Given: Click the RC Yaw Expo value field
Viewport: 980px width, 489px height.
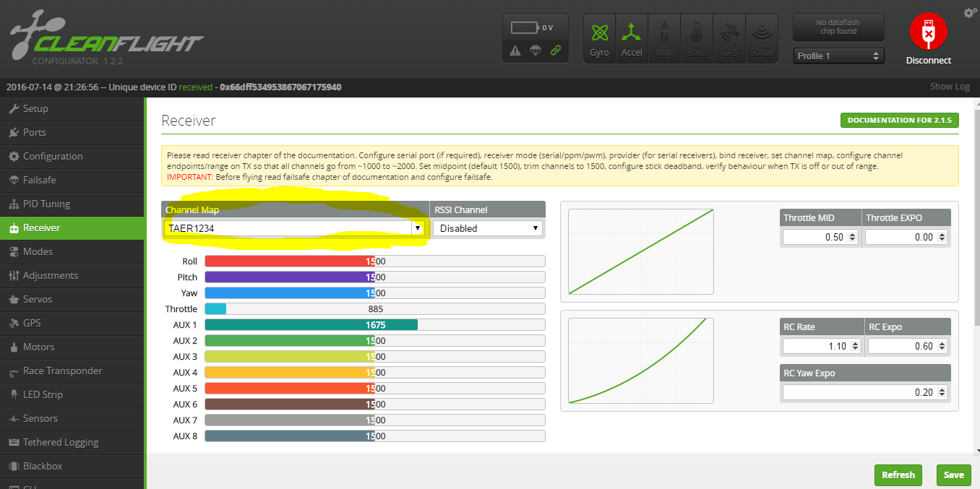Looking at the screenshot, I should coord(864,392).
